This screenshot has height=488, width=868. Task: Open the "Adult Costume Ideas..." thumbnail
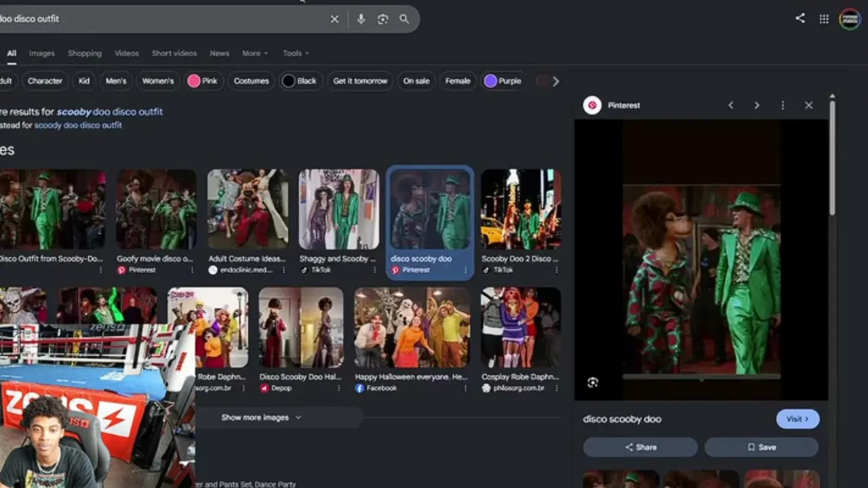click(248, 209)
